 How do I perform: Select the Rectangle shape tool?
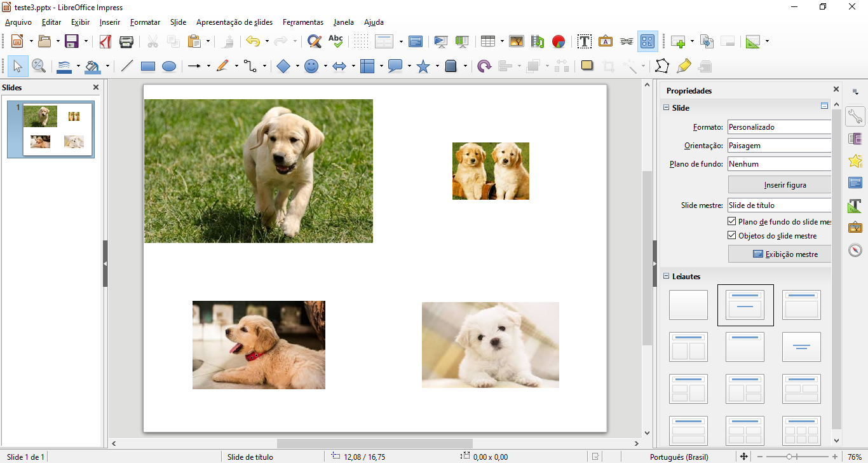(148, 66)
